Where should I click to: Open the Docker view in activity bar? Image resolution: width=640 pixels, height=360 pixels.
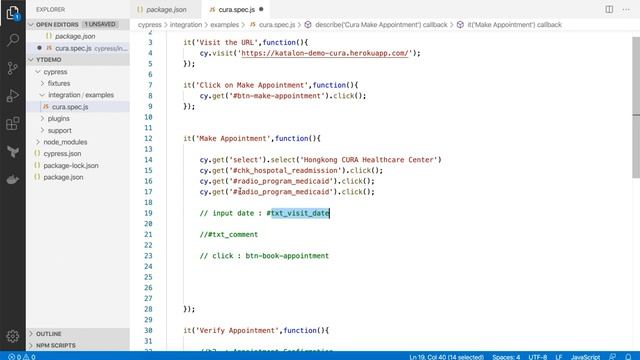13,179
